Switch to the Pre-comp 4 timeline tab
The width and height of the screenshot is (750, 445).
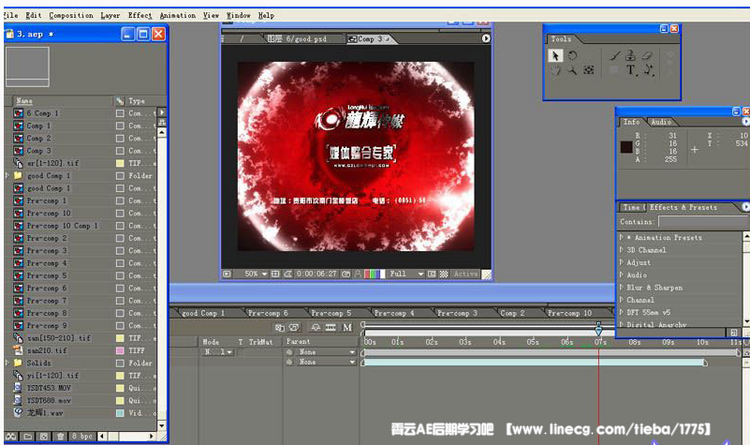click(x=394, y=313)
